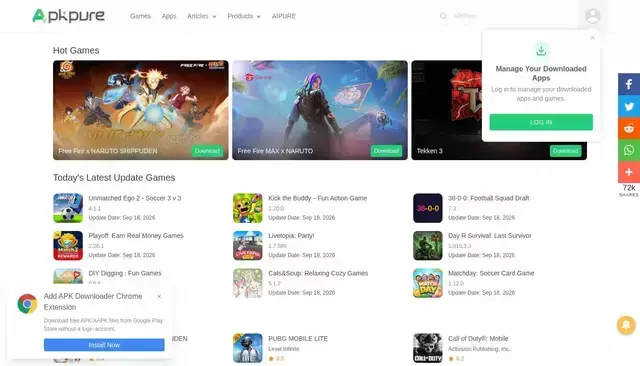
Task: Open the APKPure logo home link
Action: 69,16
